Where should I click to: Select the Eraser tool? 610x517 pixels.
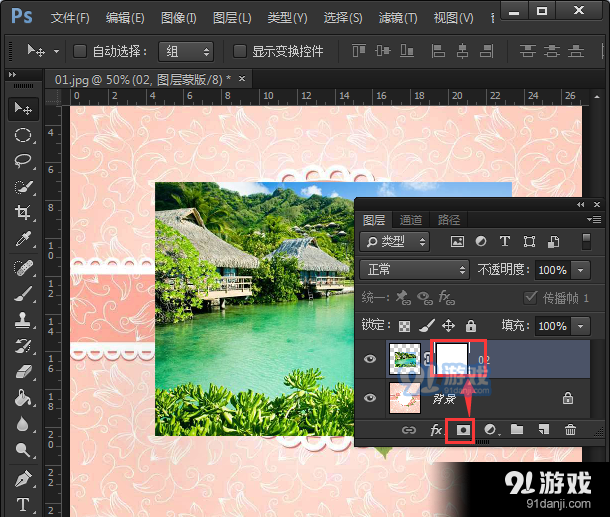[23, 372]
